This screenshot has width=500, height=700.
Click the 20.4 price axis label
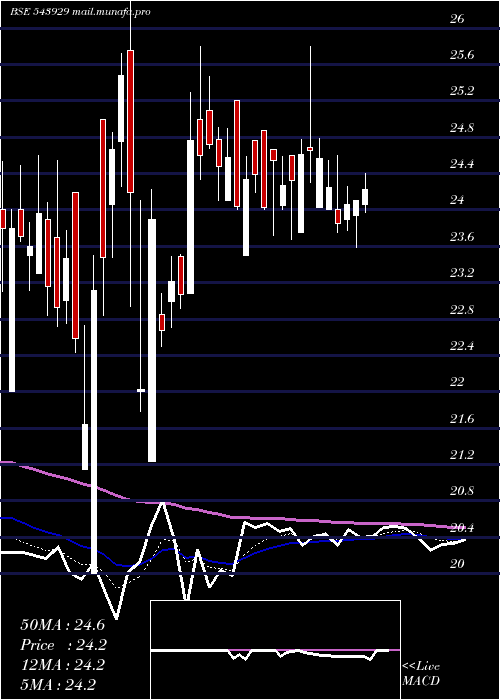click(462, 528)
